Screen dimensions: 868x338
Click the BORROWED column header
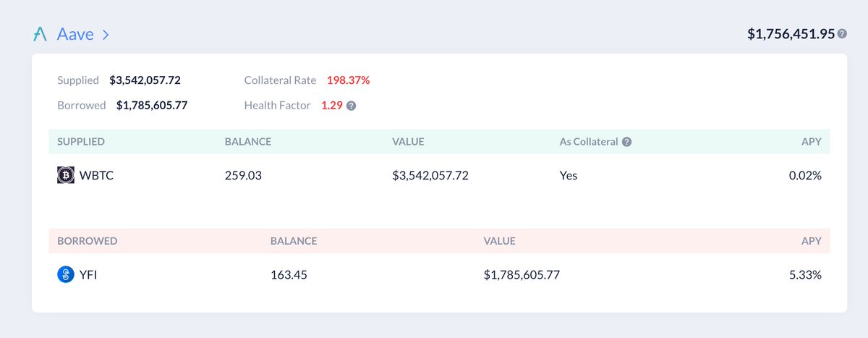pos(88,241)
